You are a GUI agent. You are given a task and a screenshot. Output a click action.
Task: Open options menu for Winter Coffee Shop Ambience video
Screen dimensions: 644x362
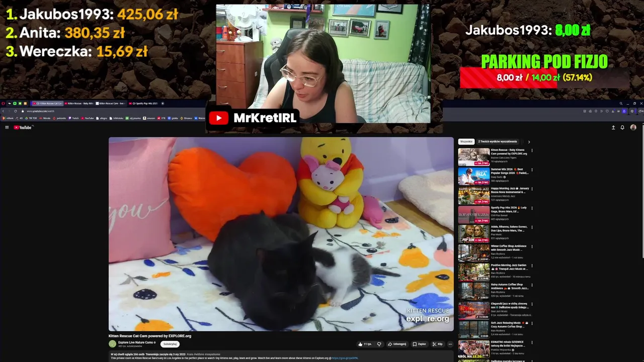click(x=532, y=246)
